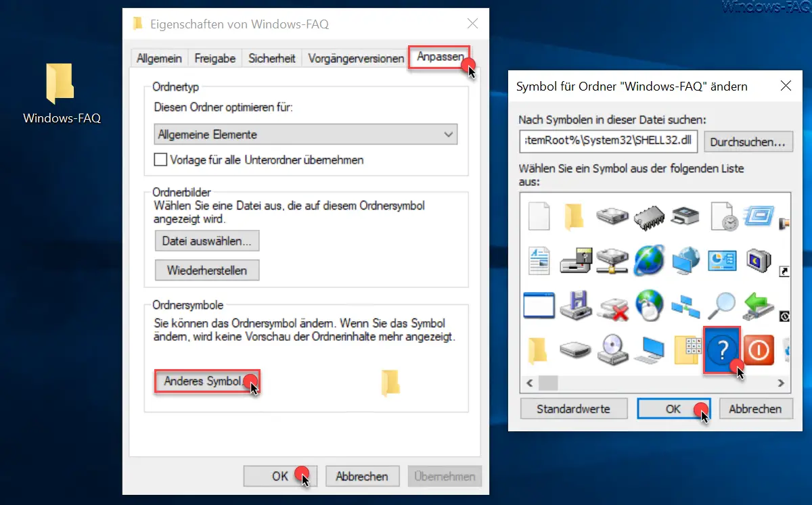Choose the printer icon
The width and height of the screenshot is (812, 505).
[x=685, y=216]
